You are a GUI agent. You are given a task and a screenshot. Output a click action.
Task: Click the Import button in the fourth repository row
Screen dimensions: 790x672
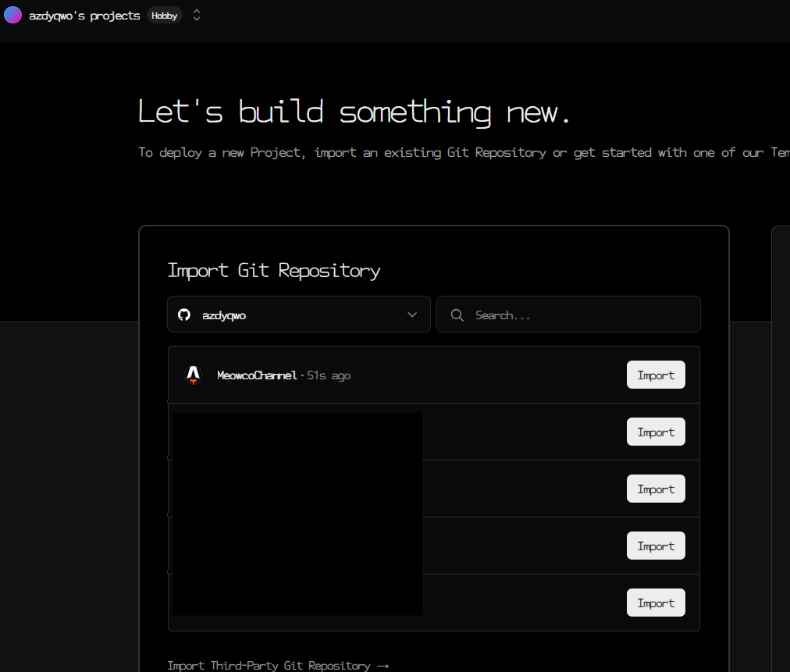(656, 546)
